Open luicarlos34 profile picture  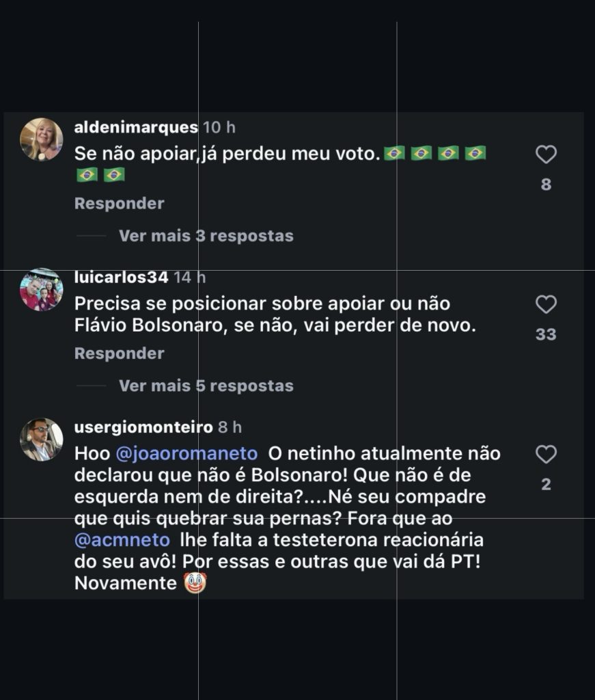tap(42, 289)
